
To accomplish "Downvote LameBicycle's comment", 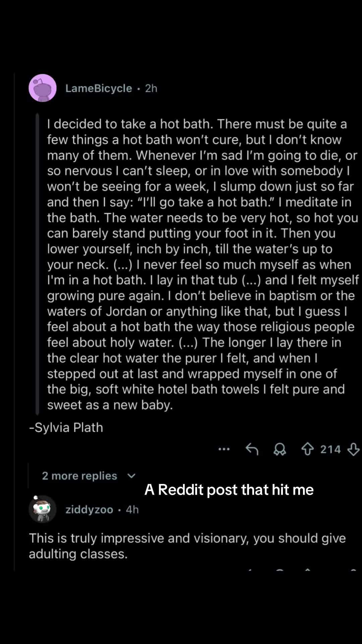I will (353, 449).
